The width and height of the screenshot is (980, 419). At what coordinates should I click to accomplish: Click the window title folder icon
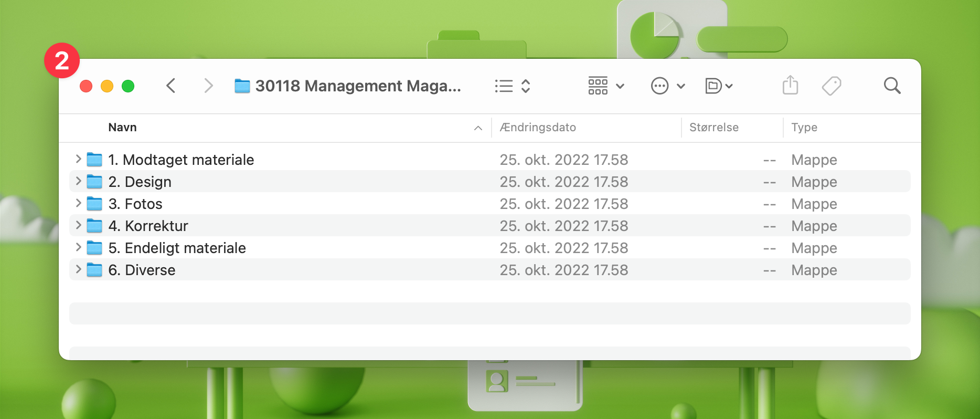tap(242, 86)
